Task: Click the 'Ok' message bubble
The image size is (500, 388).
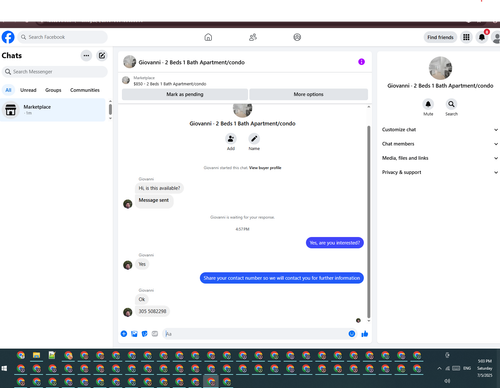Action: click(x=142, y=299)
